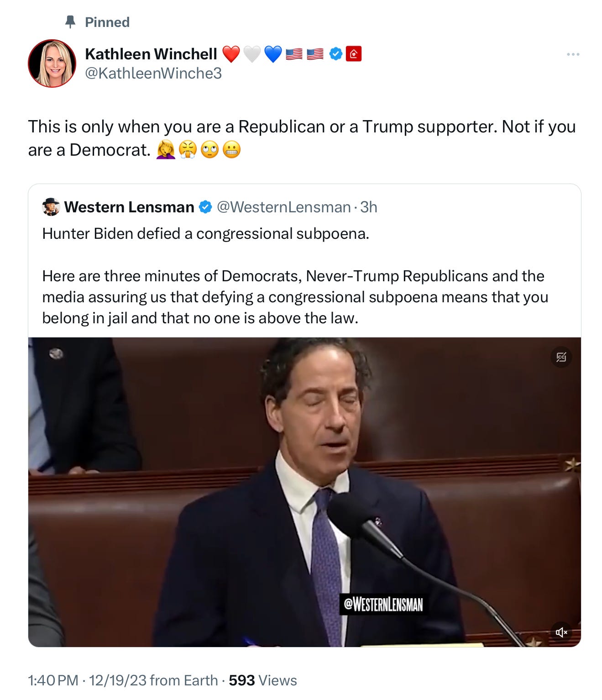The image size is (602, 700).
Task: Click the @WESTERNLENSMAN watermark in video
Action: (x=383, y=604)
